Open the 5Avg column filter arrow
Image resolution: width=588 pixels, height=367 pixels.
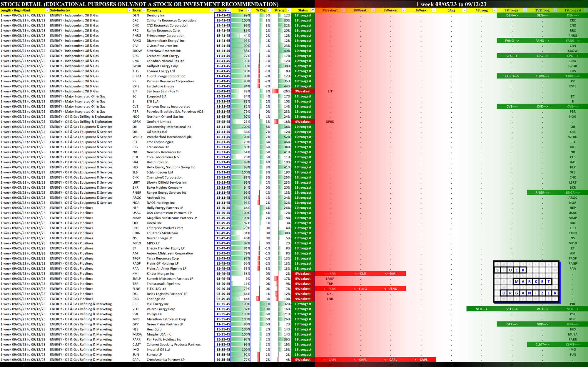click(x=464, y=10)
